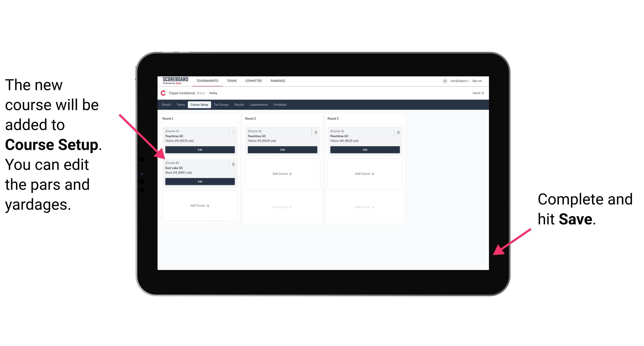Click Add Course below East Lake GC
The width and height of the screenshot is (644, 346).
199,205
